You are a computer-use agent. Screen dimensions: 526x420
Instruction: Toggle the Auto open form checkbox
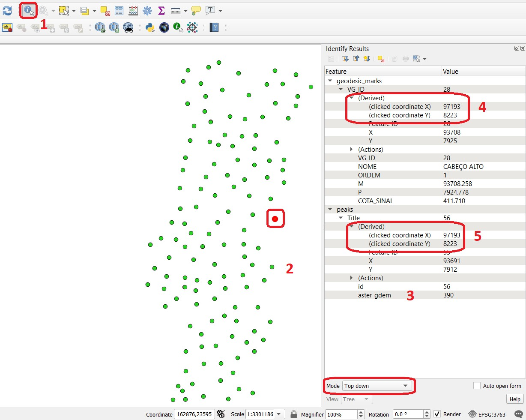tap(477, 386)
